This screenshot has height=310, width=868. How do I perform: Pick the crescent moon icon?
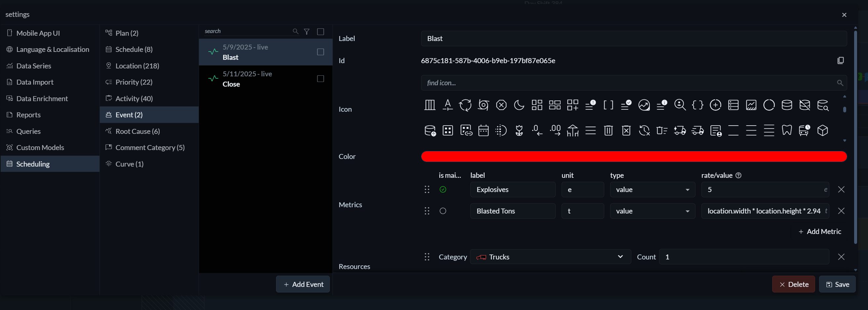click(519, 105)
